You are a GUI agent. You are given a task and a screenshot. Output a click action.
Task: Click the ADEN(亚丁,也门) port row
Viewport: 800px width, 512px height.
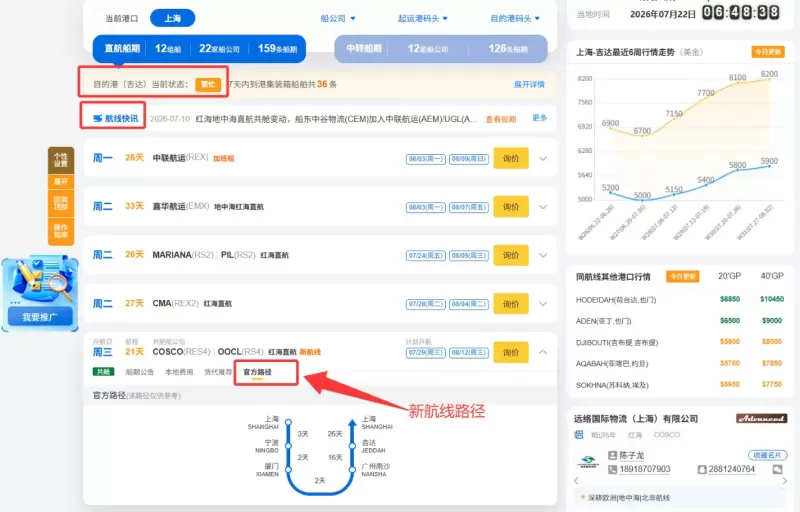pyautogui.click(x=680, y=321)
